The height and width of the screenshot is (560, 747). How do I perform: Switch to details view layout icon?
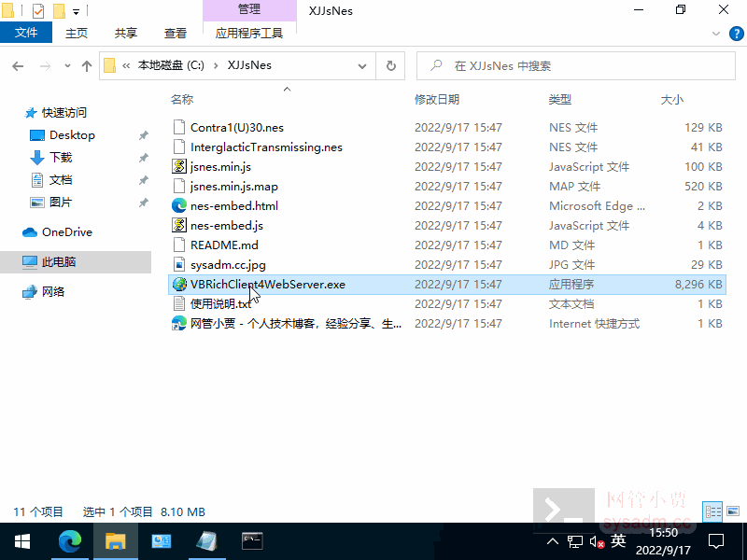712,511
